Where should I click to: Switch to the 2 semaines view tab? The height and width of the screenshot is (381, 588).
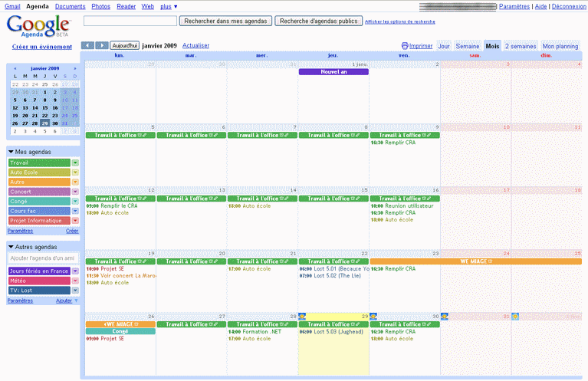(521, 46)
